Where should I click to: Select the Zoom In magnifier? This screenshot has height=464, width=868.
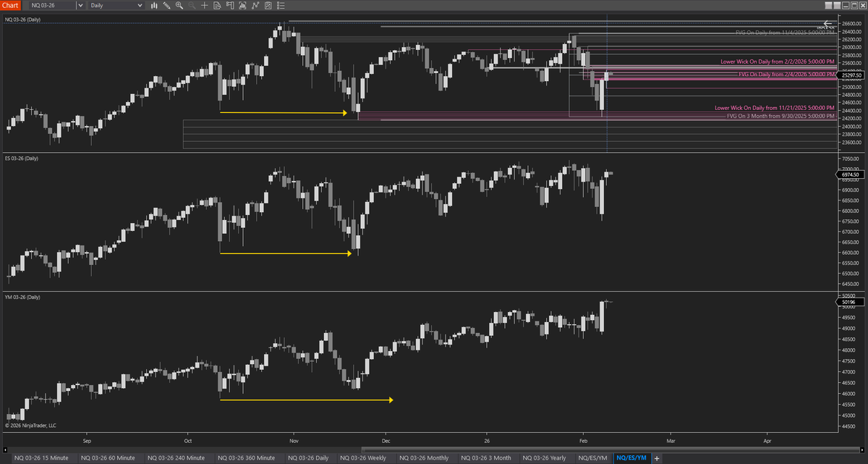(179, 5)
